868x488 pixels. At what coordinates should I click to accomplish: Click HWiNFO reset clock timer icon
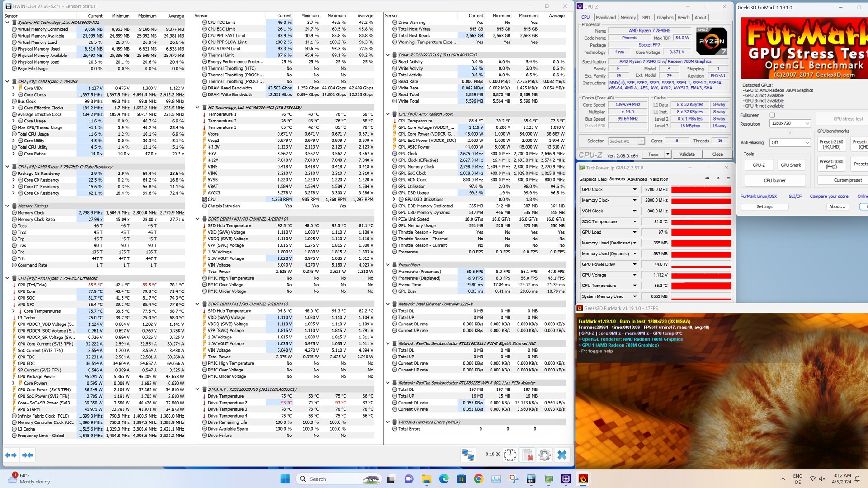click(510, 455)
